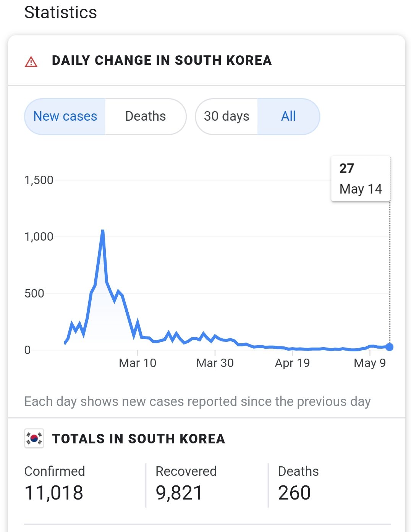Click the blue May 14 data point dot
The image size is (411, 532).
[x=389, y=347]
